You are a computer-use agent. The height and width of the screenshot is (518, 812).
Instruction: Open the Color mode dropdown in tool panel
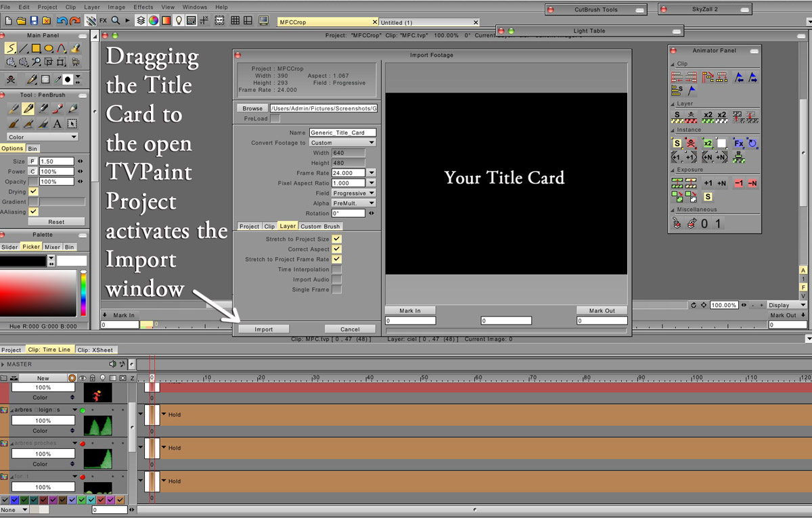point(42,137)
